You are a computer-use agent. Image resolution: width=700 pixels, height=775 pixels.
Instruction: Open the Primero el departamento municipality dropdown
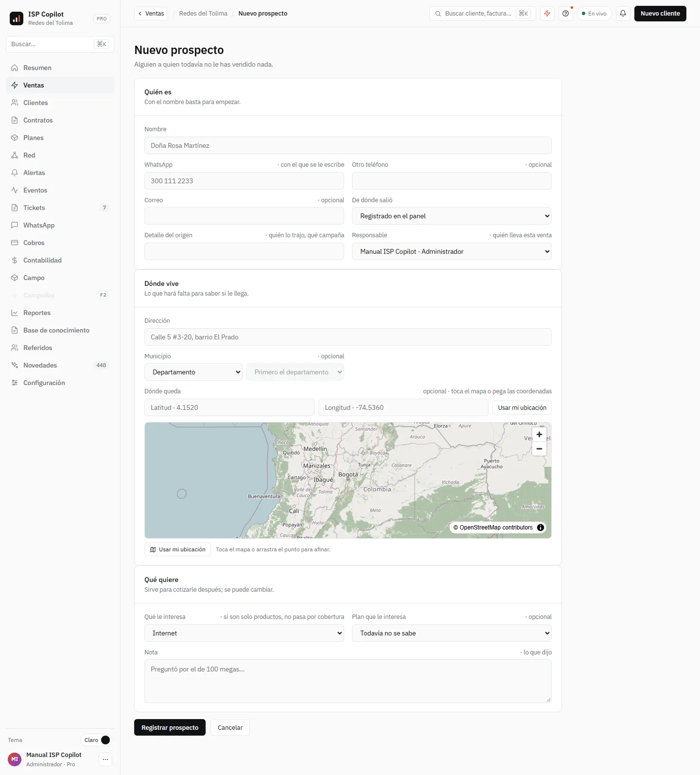click(295, 372)
